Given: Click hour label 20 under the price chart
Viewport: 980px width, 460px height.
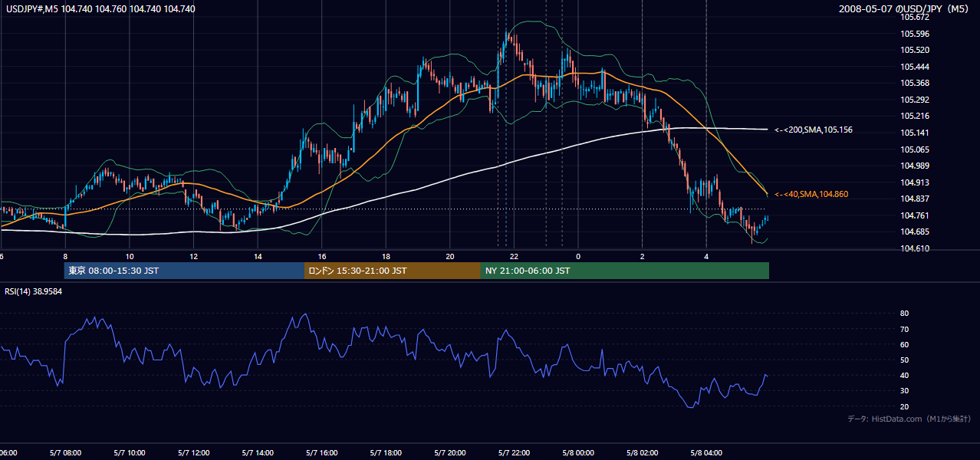Looking at the screenshot, I should point(450,256).
